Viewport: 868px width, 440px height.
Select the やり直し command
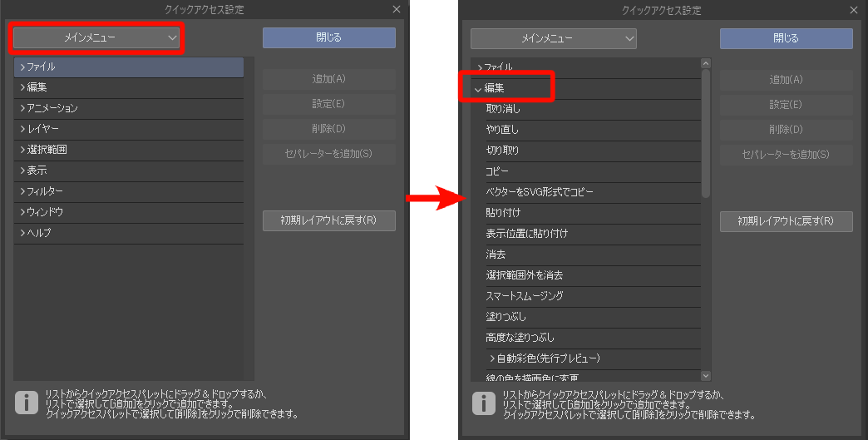point(502,129)
